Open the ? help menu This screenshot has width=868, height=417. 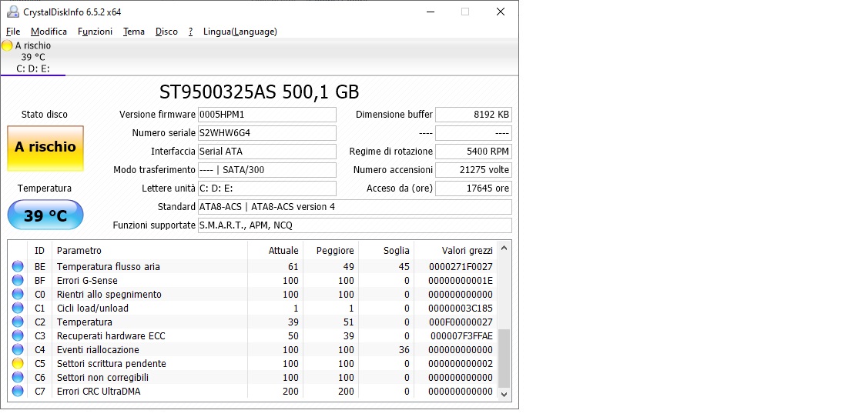[x=190, y=32]
